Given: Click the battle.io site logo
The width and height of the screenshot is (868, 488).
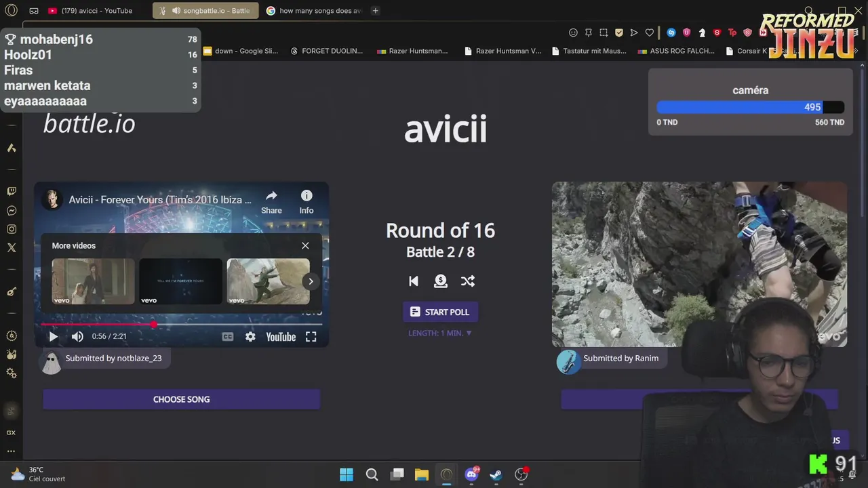Looking at the screenshot, I should pos(89,123).
